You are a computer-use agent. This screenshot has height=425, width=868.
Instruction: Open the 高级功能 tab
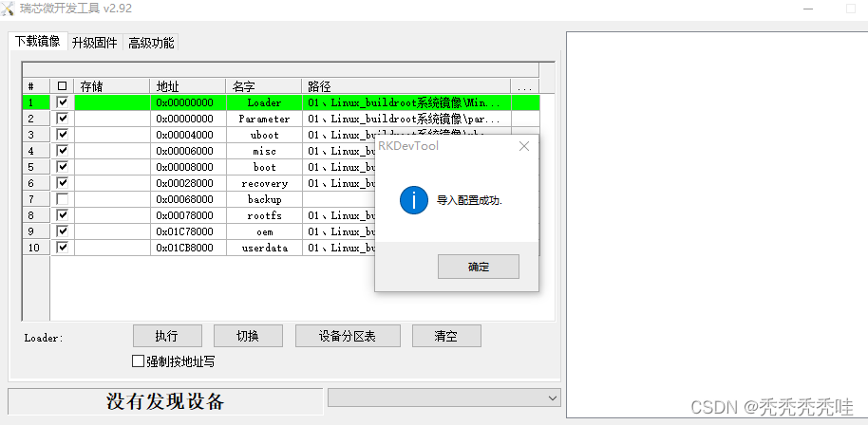(x=151, y=43)
